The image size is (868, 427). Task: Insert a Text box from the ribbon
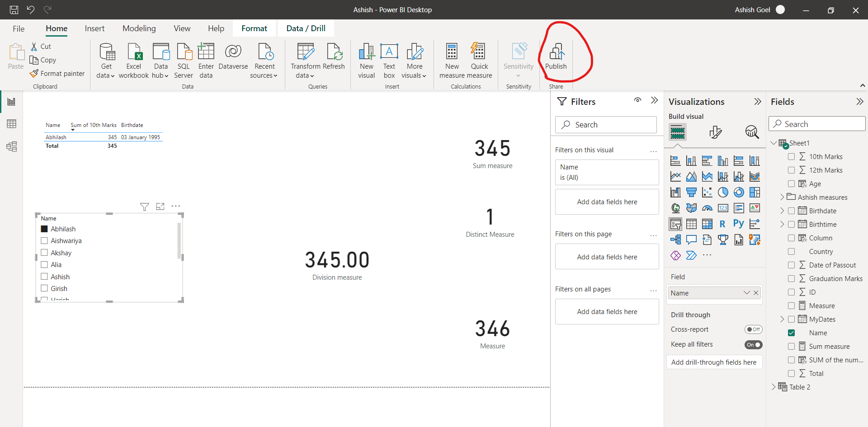(389, 60)
